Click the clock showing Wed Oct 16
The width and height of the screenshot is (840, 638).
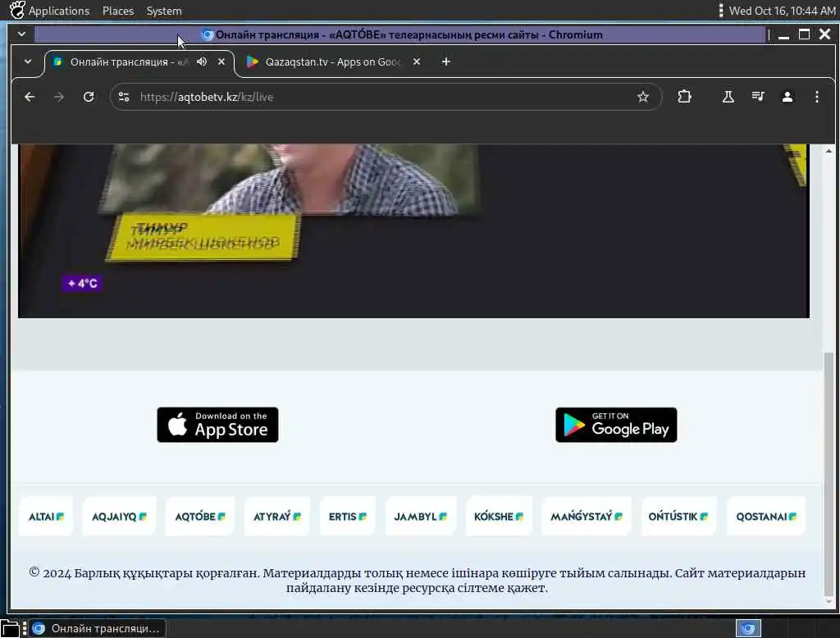coord(782,11)
